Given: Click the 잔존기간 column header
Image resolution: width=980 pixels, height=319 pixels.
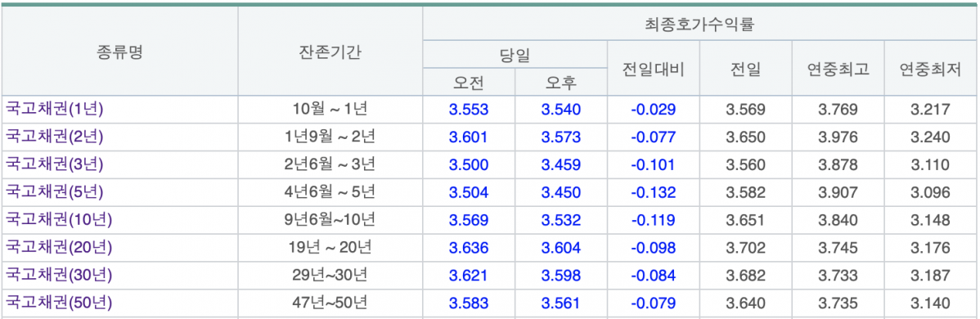Looking at the screenshot, I should [330, 52].
